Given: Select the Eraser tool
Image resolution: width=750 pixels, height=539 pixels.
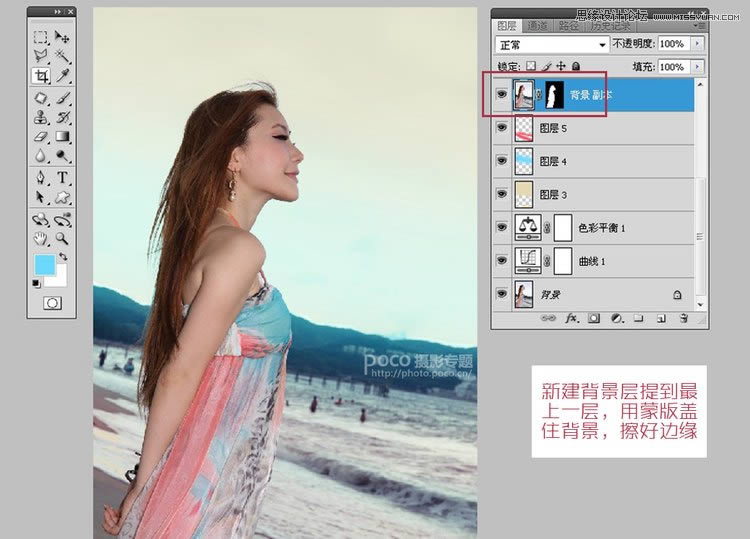Looking at the screenshot, I should tap(41, 136).
